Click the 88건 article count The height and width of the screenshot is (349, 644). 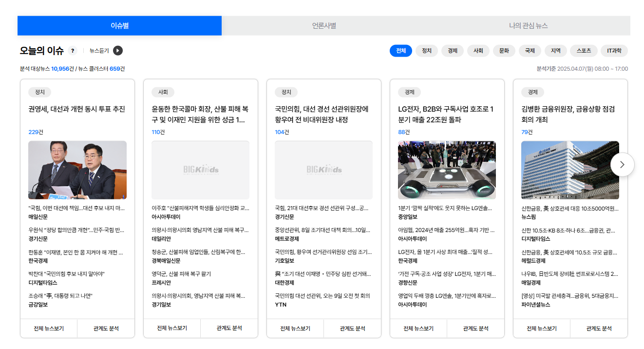click(404, 132)
